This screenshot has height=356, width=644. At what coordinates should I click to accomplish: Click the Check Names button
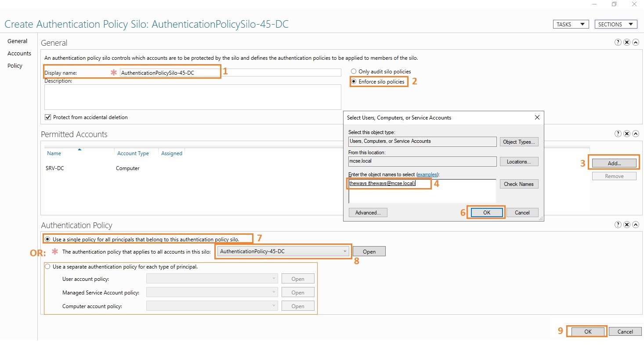point(519,184)
